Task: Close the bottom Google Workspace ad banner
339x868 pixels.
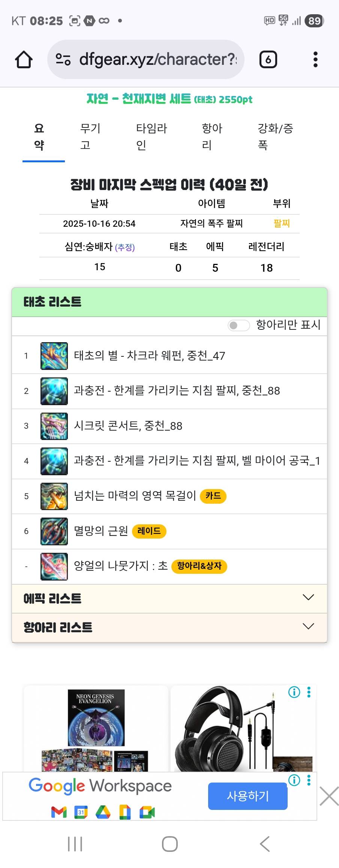Action: click(x=329, y=796)
